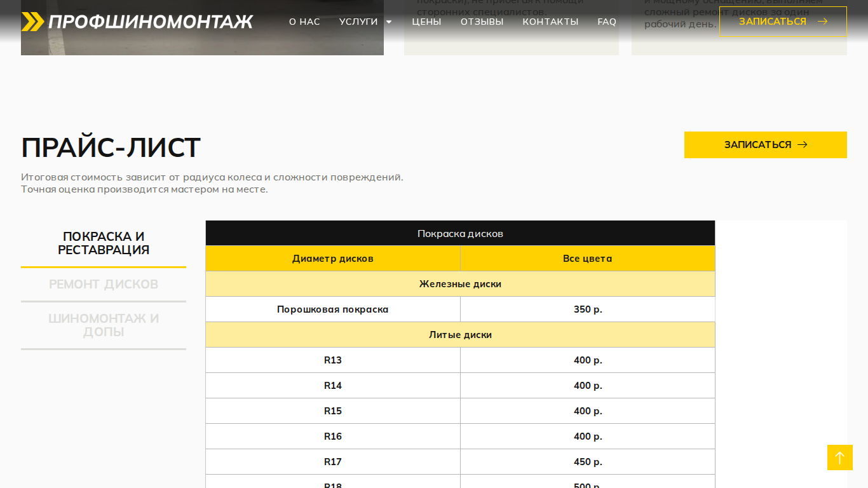
Task: Click the 400 р. price in the R13 row
Action: pos(588,360)
